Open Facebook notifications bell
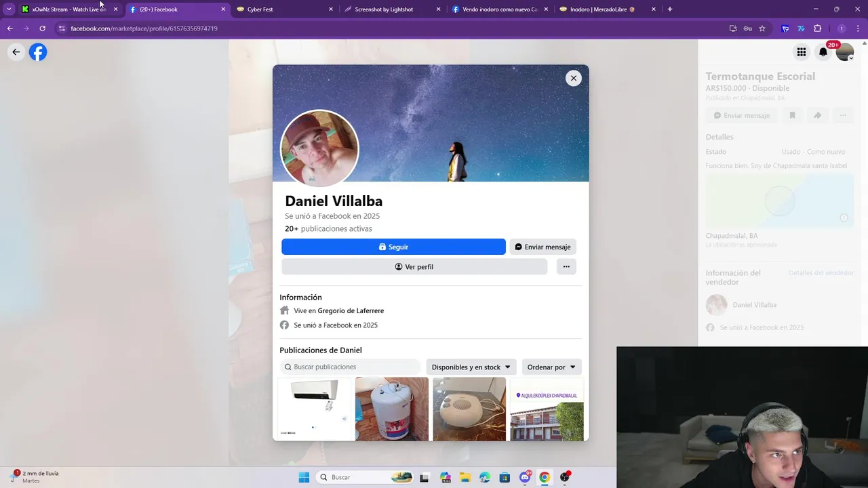Image resolution: width=868 pixels, height=488 pixels. pos(823,52)
